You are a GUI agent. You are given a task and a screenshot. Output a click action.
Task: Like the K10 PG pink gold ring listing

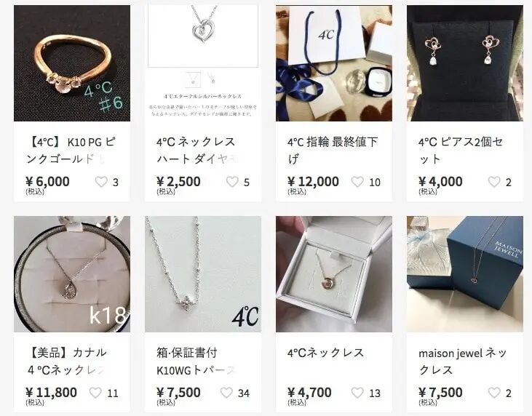(101, 182)
